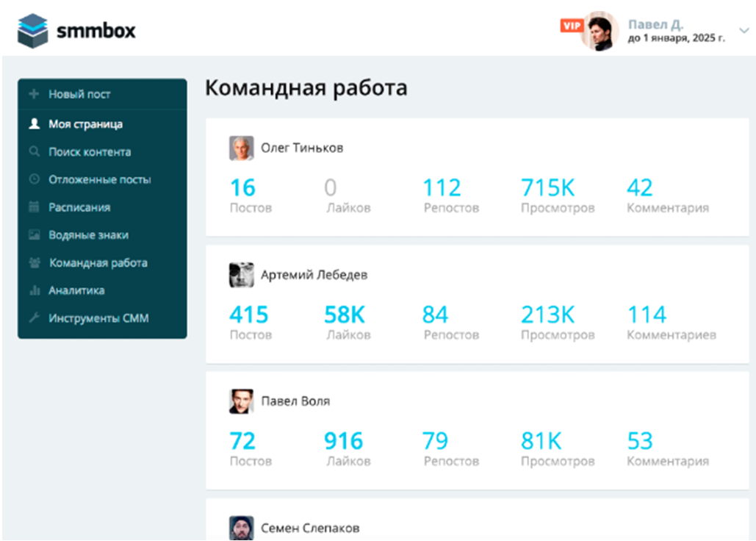Open Олег Тиньков's avatar thumbnail

(x=241, y=148)
